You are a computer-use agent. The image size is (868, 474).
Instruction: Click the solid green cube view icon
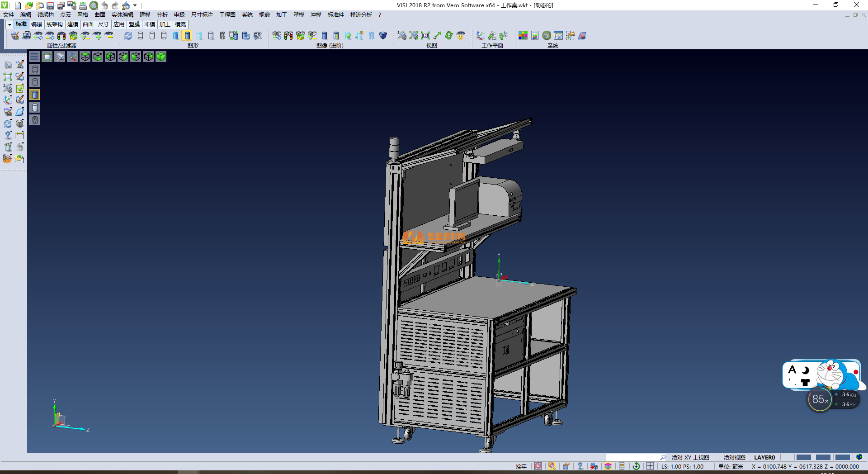point(161,57)
